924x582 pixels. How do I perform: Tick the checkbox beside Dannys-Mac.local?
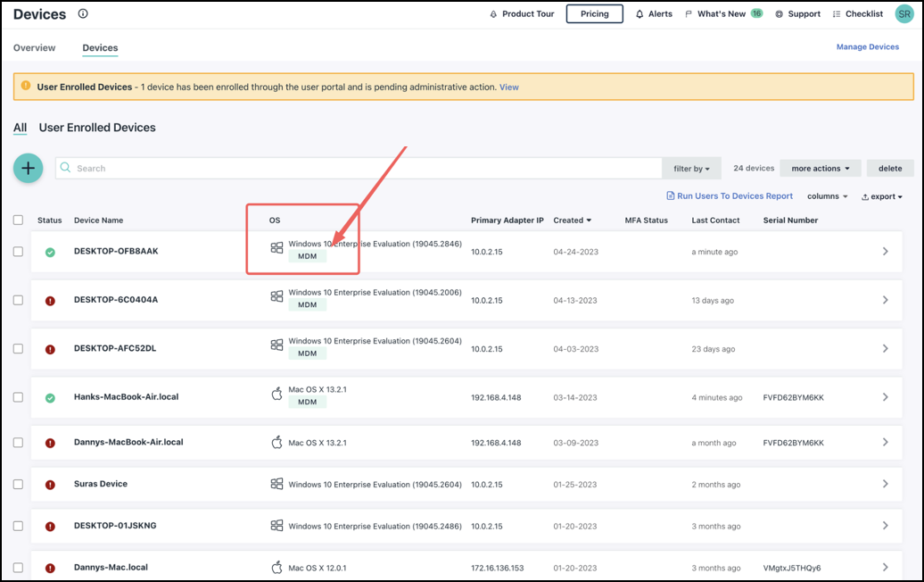[18, 567]
